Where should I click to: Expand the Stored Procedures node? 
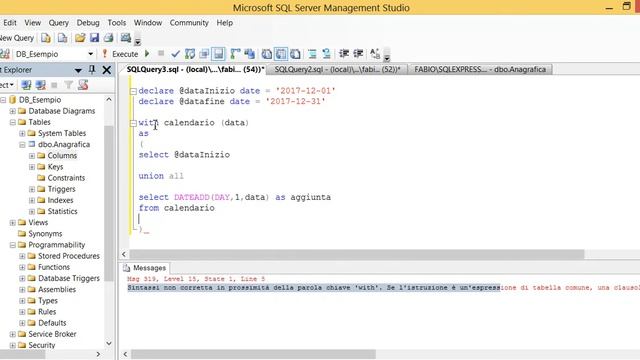click(22, 256)
